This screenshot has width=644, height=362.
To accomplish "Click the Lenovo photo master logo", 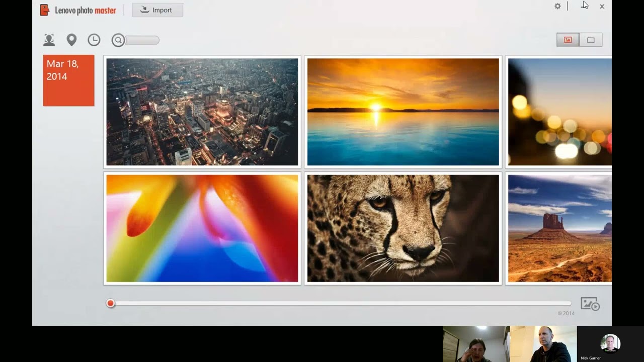I will tap(78, 10).
